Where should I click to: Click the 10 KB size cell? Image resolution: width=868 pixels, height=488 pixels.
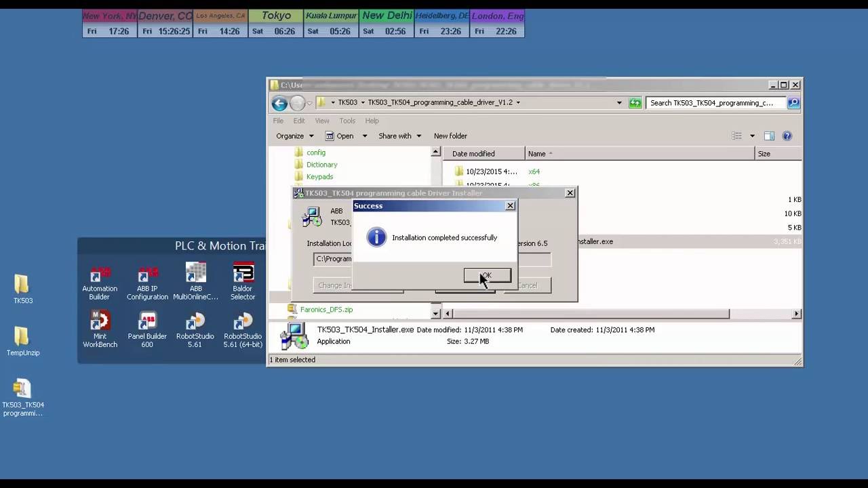(793, 214)
